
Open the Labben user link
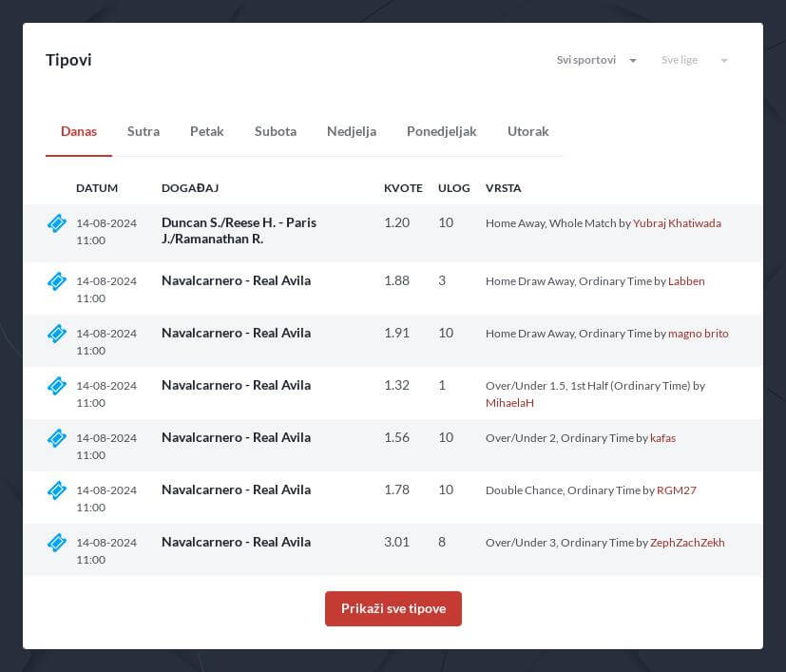(686, 281)
